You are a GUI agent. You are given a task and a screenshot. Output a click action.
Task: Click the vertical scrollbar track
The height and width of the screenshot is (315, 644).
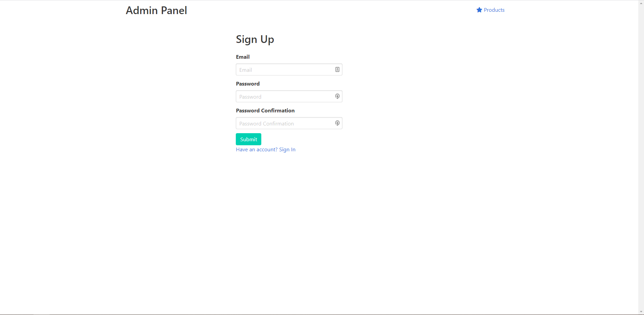coord(641,168)
